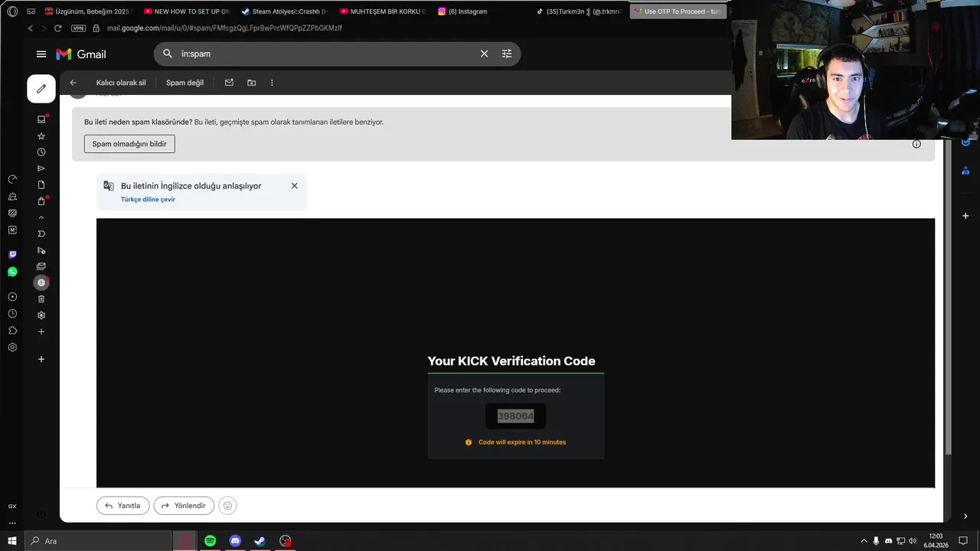The height and width of the screenshot is (551, 980).
Task: Open Opera sidebar extensions cube icon
Action: pyautogui.click(x=12, y=331)
